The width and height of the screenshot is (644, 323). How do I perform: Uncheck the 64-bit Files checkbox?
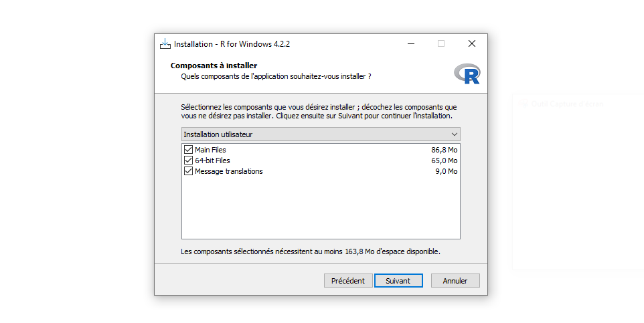[188, 160]
